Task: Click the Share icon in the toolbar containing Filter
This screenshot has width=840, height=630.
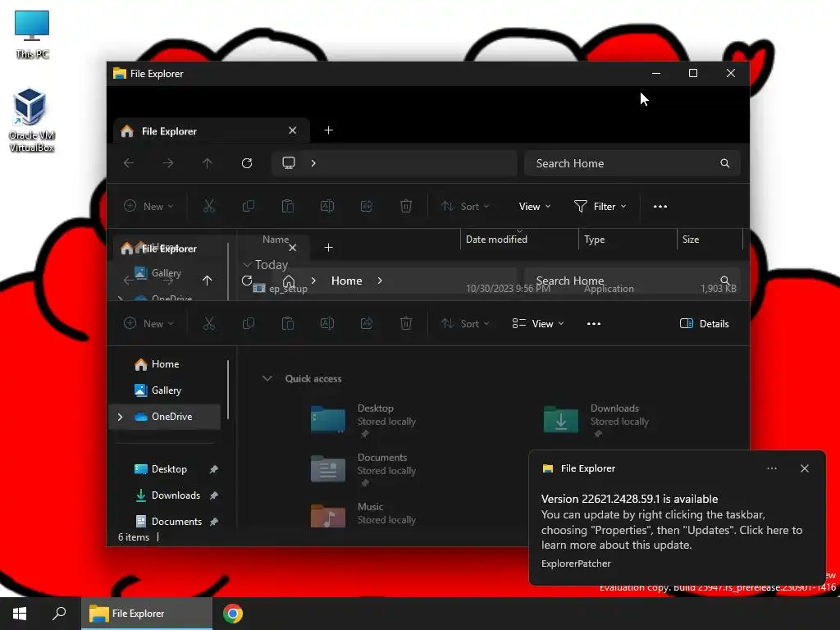Action: click(367, 206)
